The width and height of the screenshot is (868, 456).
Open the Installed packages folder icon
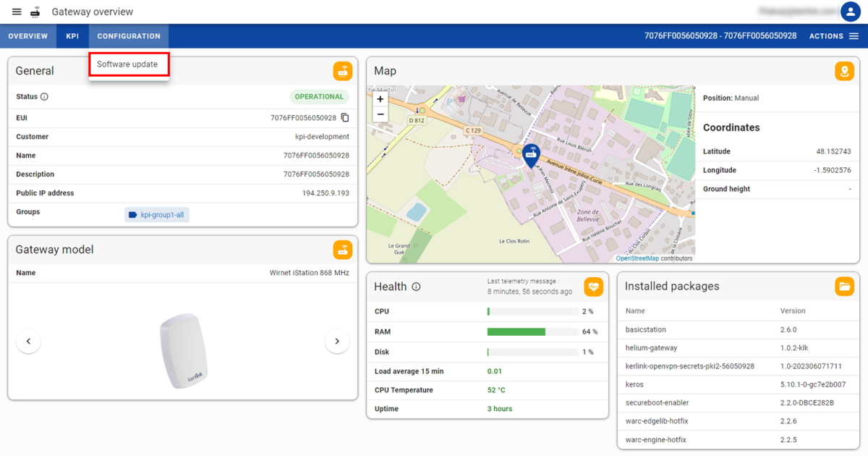844,286
